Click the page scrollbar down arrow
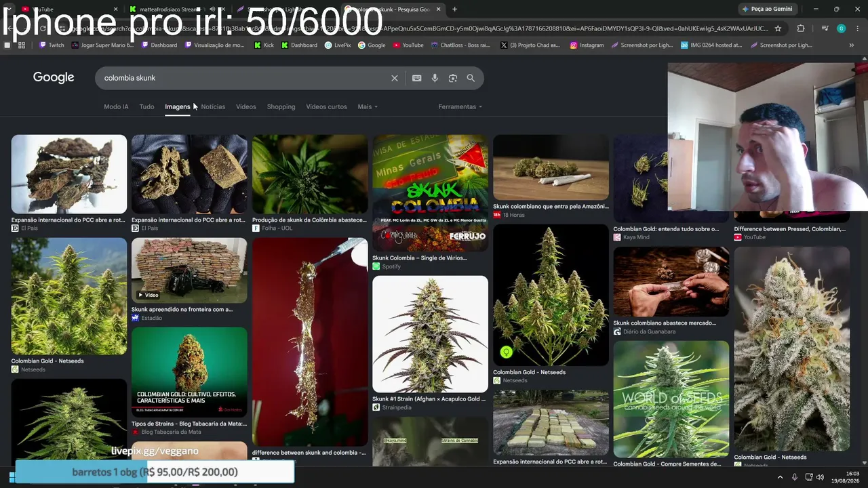The height and width of the screenshot is (488, 868). click(865, 463)
